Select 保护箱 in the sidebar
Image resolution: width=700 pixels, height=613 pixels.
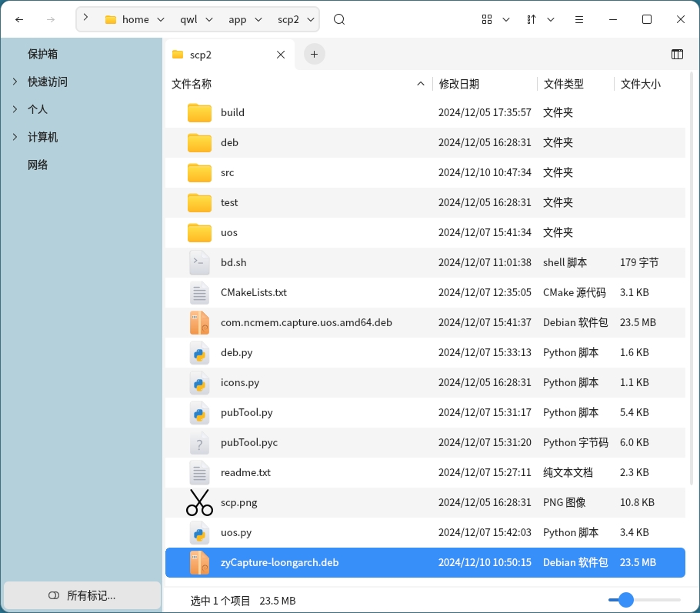tap(43, 54)
